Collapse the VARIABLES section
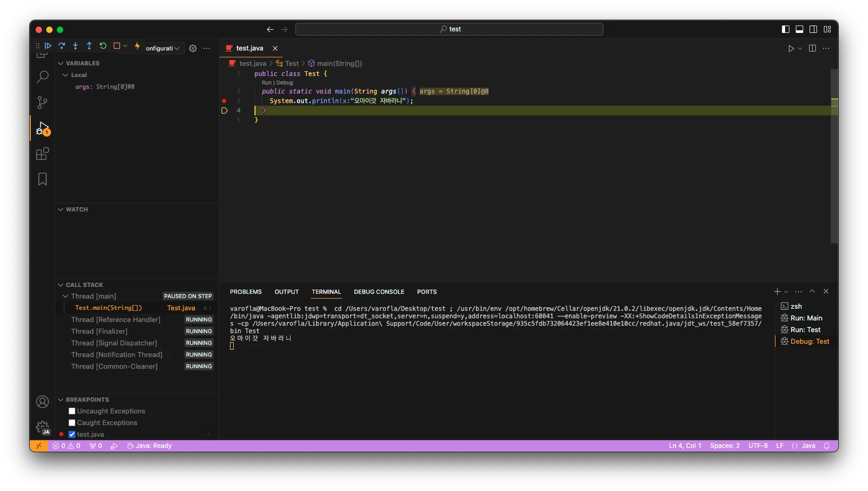This screenshot has height=491, width=868. [61, 63]
